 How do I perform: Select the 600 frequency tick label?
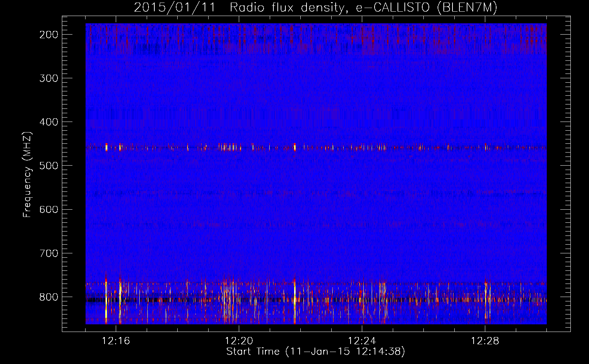point(49,209)
